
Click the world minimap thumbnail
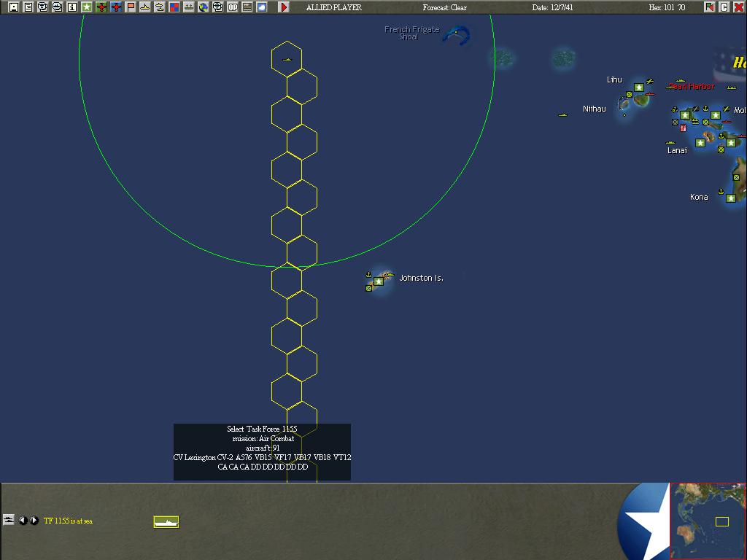[x=708, y=521]
